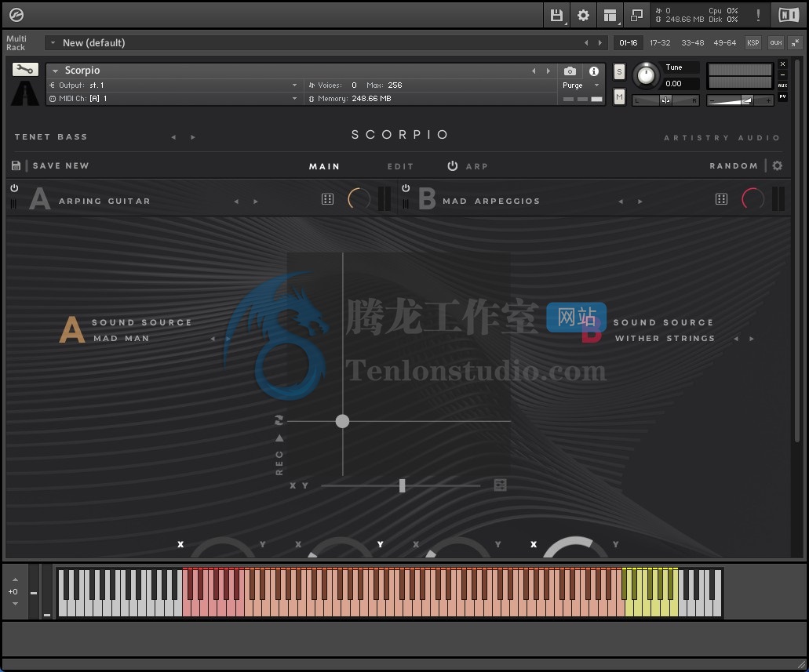Click keyboard octave up arrow
The height and width of the screenshot is (672, 809).
pyautogui.click(x=15, y=579)
